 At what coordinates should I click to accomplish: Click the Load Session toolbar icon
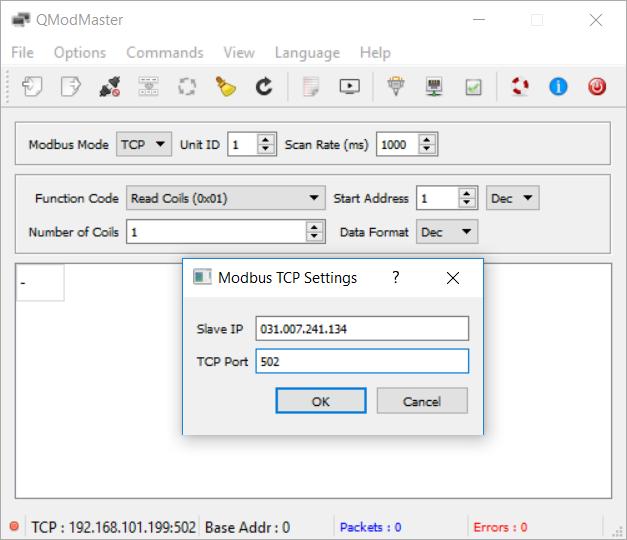tap(32, 86)
